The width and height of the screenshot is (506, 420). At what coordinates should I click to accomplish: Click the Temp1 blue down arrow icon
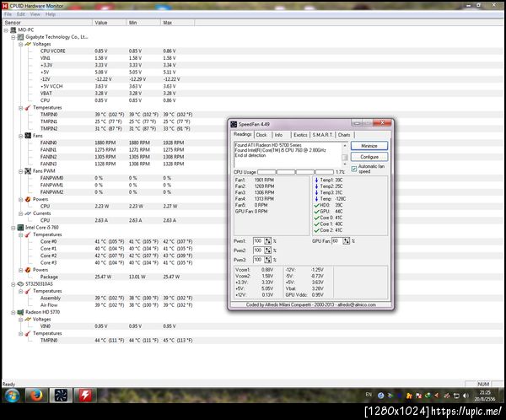pyautogui.click(x=316, y=180)
